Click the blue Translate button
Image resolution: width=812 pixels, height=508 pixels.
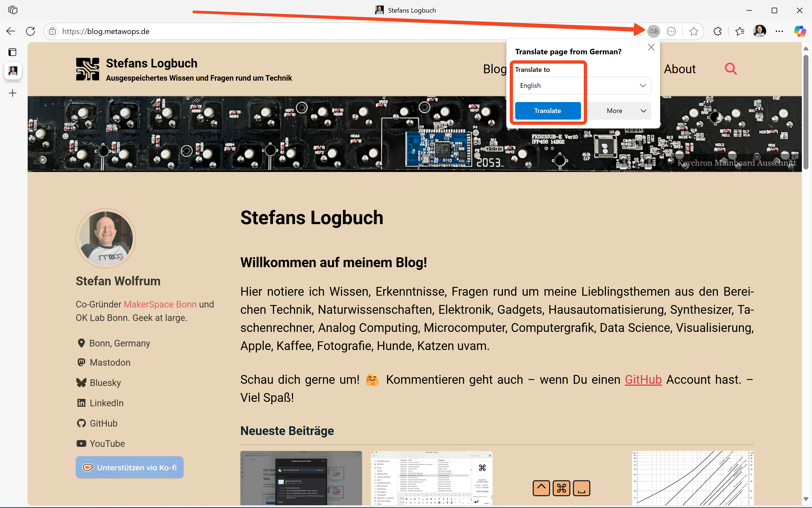point(548,111)
